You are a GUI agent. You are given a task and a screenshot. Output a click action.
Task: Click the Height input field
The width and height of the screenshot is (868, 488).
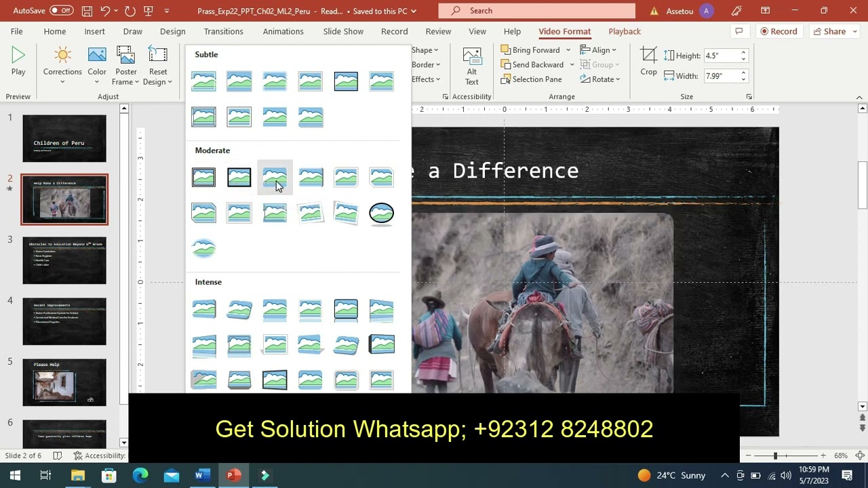click(x=721, y=56)
